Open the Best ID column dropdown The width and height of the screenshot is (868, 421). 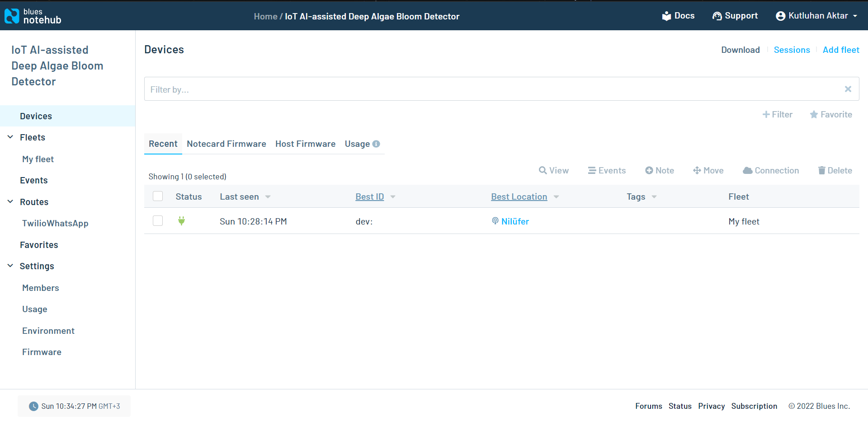point(393,197)
